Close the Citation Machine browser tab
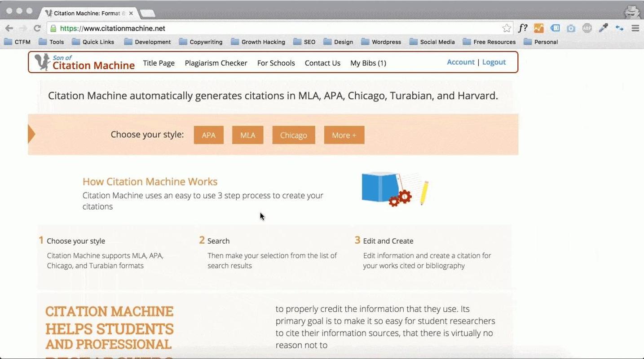The image size is (644, 359). point(131,13)
